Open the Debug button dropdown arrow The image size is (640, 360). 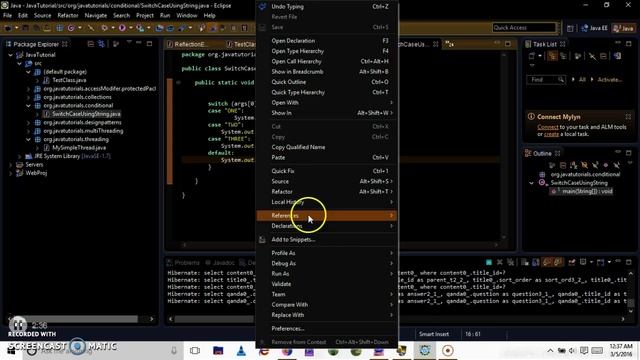pos(113,28)
